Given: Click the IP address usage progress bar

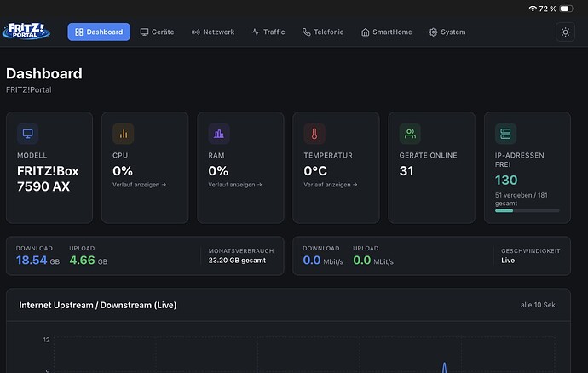Looking at the screenshot, I should coord(527,210).
